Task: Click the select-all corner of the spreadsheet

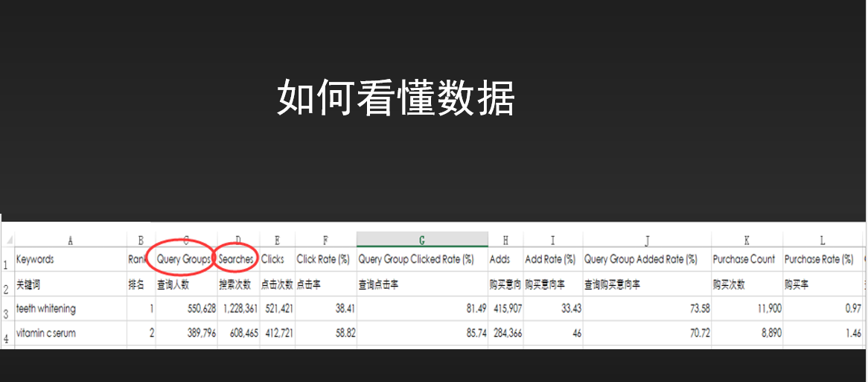Action: pyautogui.click(x=7, y=240)
